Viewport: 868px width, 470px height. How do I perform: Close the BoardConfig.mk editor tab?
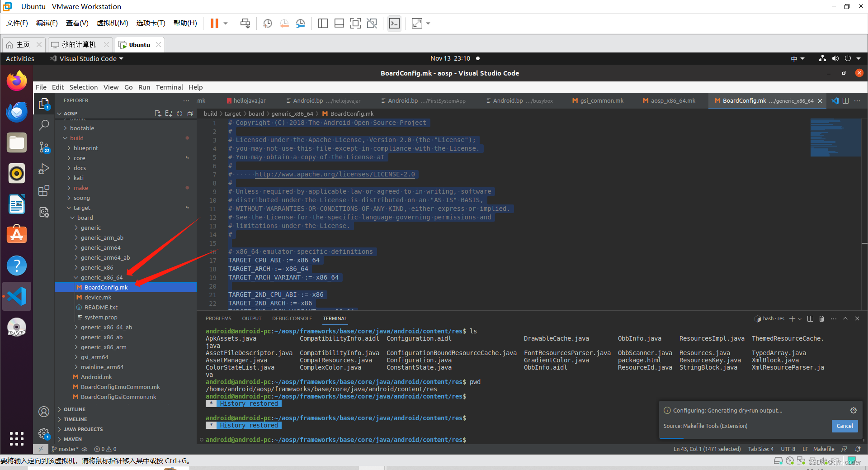[820, 101]
